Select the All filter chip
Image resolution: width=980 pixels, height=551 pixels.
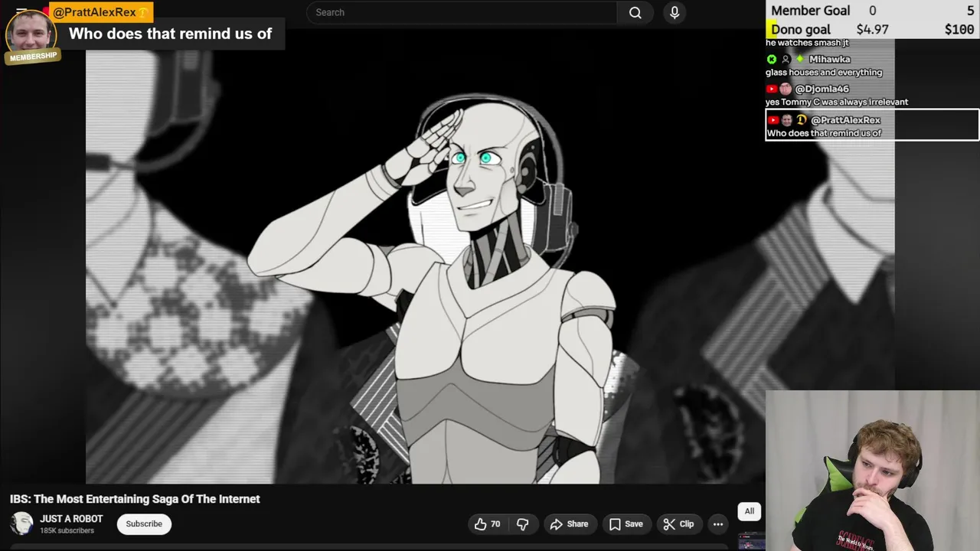pyautogui.click(x=750, y=511)
